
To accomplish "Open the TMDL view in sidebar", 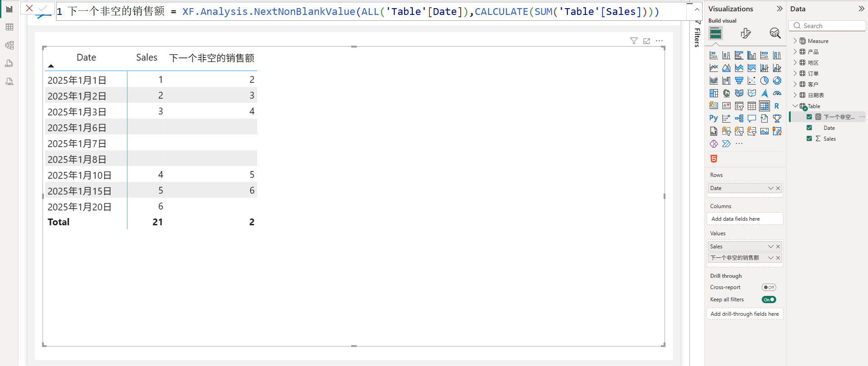I will point(9,82).
